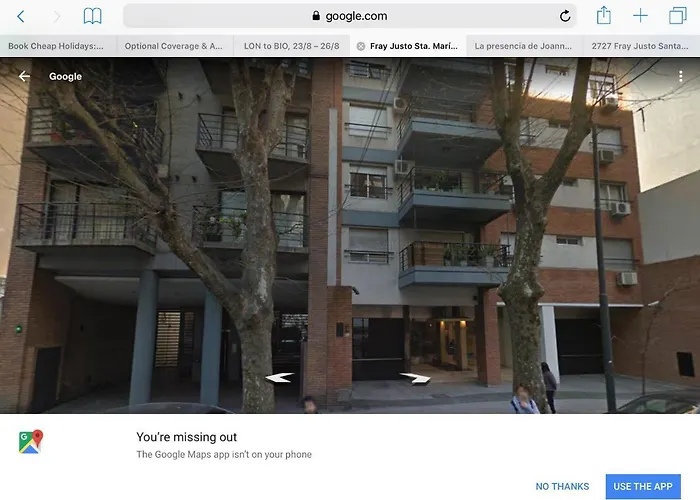The width and height of the screenshot is (700, 500).
Task: Switch to Optional Coverage & A... tab
Action: 174,46
